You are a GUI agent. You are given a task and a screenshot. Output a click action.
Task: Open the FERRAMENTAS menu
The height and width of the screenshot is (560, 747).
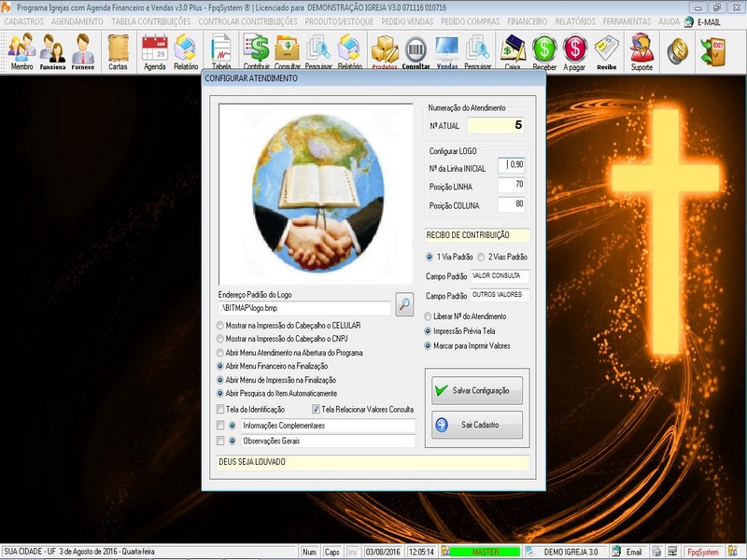pyautogui.click(x=627, y=21)
